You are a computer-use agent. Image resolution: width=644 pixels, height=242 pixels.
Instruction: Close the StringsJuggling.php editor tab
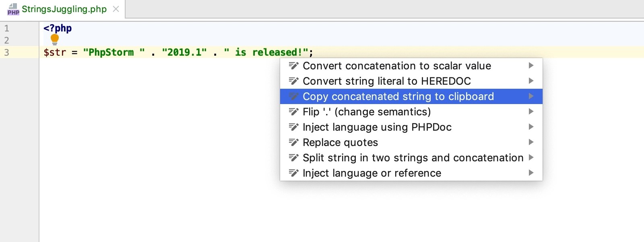[x=116, y=9]
